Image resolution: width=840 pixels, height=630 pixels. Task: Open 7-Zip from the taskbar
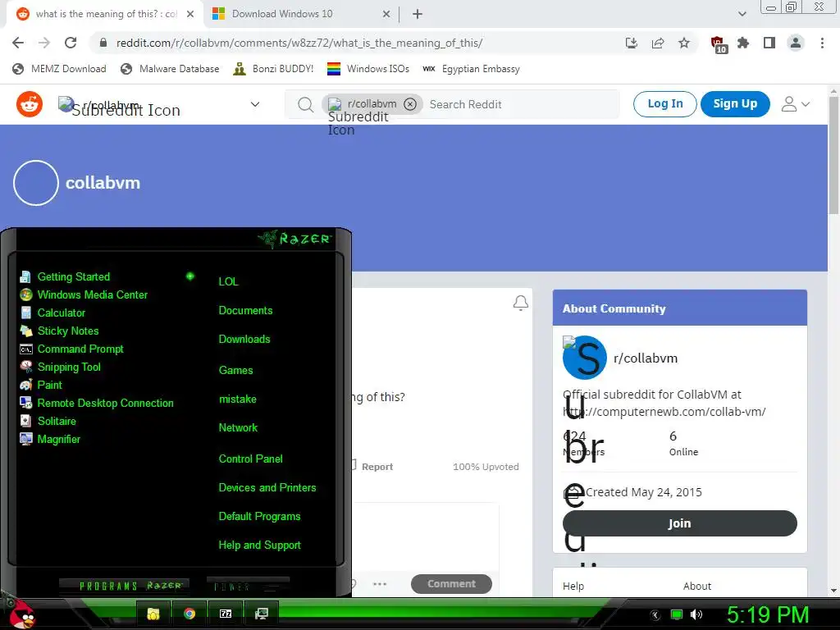[226, 614]
